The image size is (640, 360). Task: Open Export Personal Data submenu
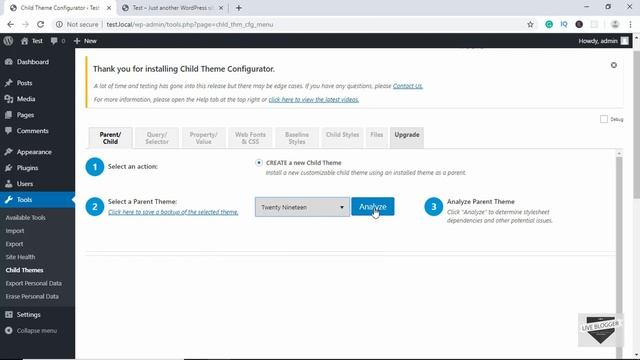[x=33, y=283]
